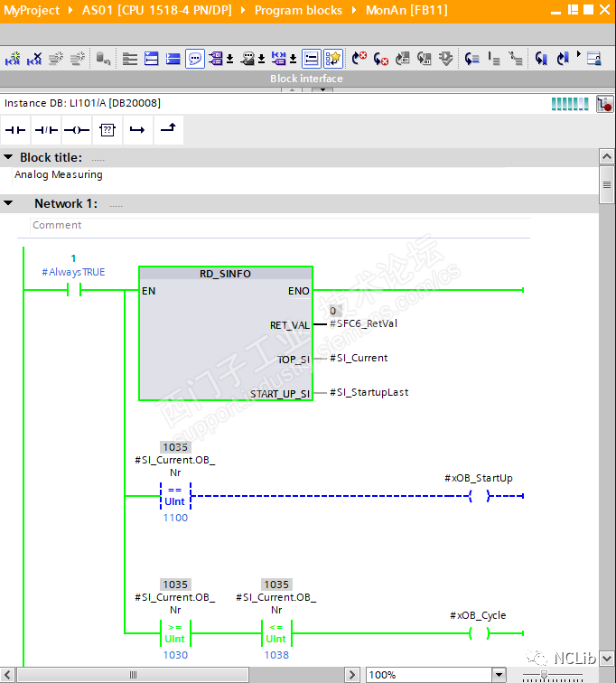Insert an empty box instruction

(x=107, y=130)
